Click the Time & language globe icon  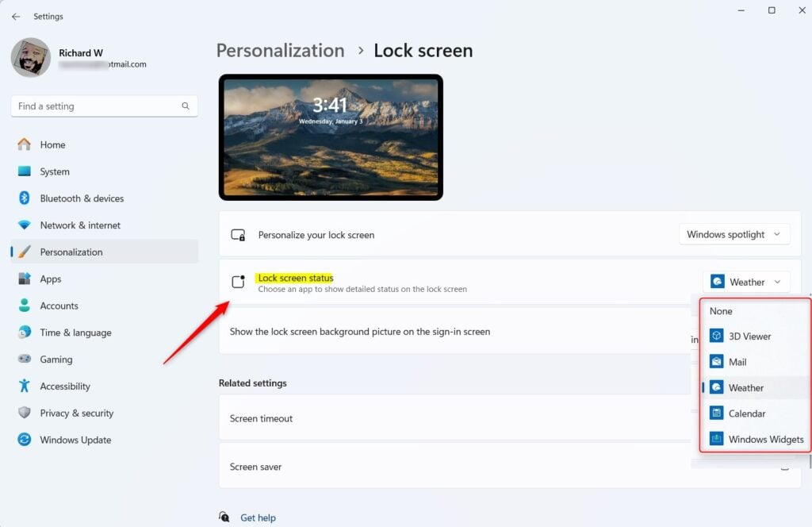pyautogui.click(x=25, y=333)
